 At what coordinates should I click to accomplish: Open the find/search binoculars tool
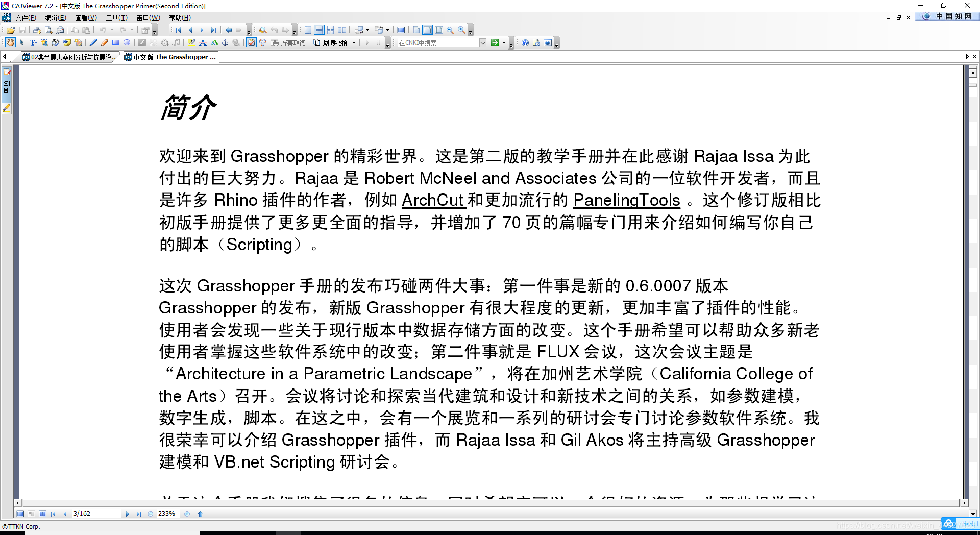262,30
